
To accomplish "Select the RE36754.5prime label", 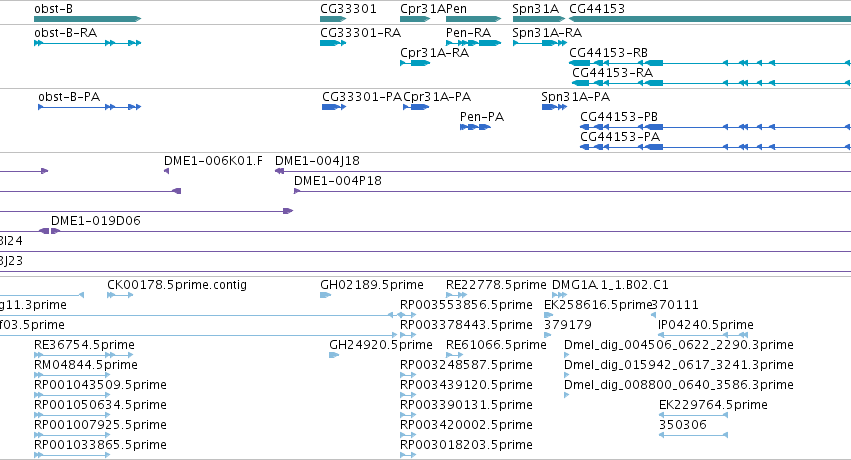I will click(x=84, y=345).
